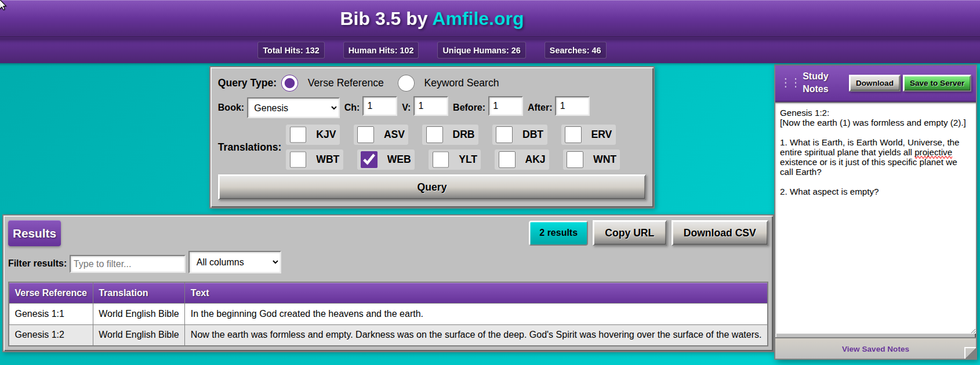Click the Translation column header

pos(124,293)
